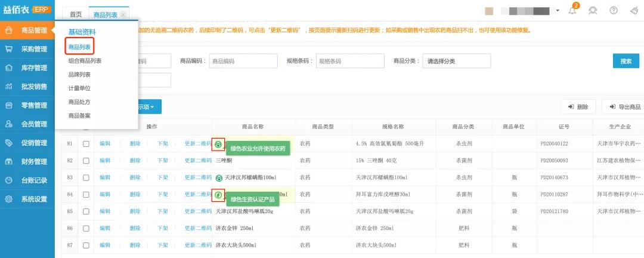Select 品牌列表 from the submenu
Screen dimensions: 644x258
[79, 74]
